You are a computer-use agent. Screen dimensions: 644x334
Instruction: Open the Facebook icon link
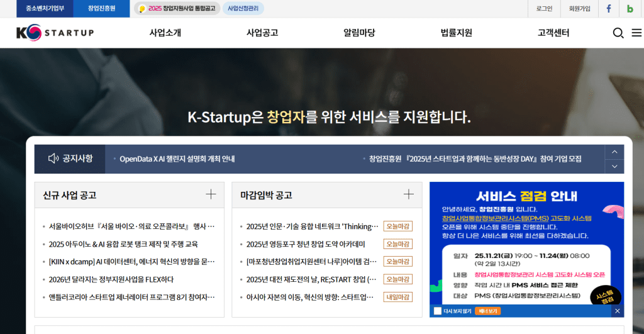pos(609,9)
